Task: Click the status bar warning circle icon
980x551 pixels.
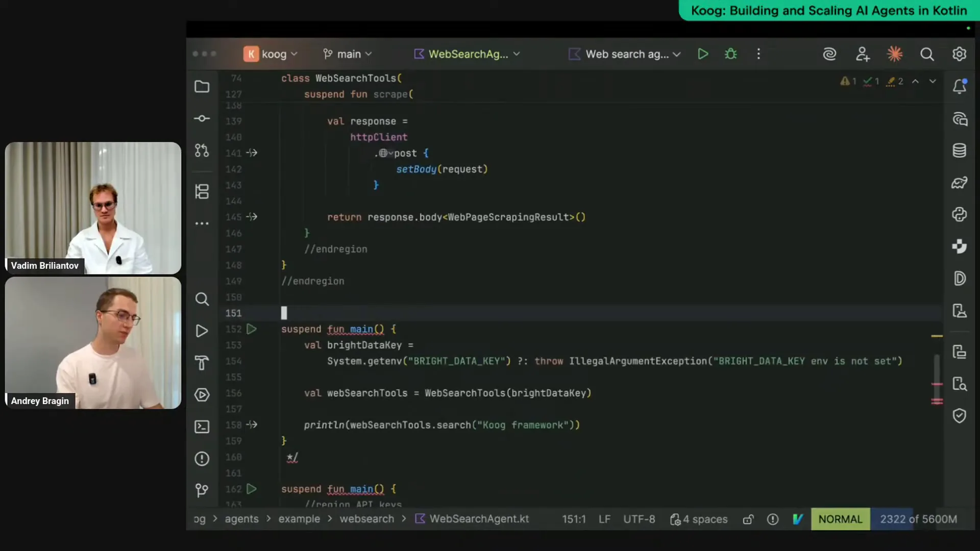Action: (773, 519)
